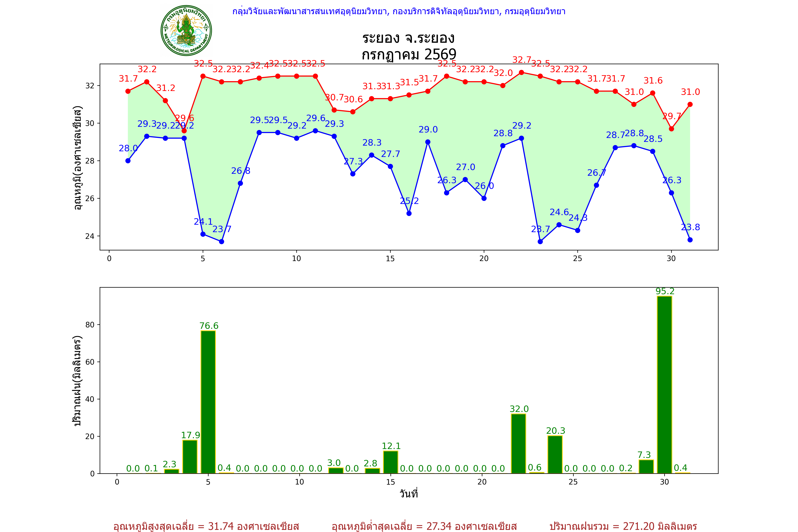Click the red maximum temperature label '30.6'
Screen dimensions: 798x532
coord(353,99)
